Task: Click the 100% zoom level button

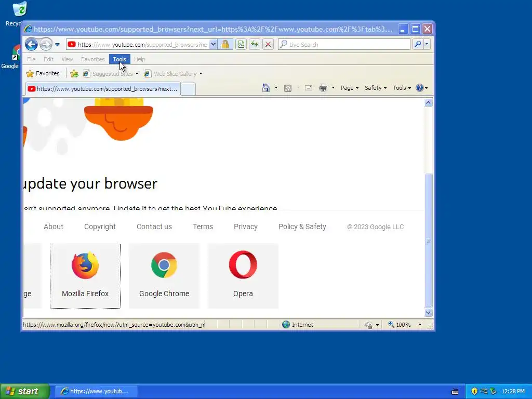Action: click(x=400, y=325)
